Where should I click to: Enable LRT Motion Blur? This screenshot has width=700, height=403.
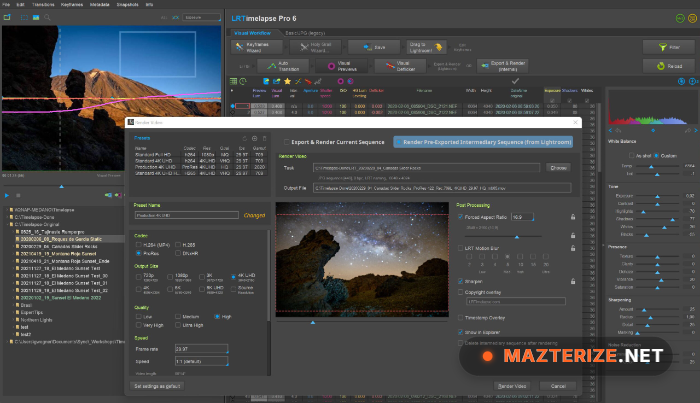(x=460, y=248)
